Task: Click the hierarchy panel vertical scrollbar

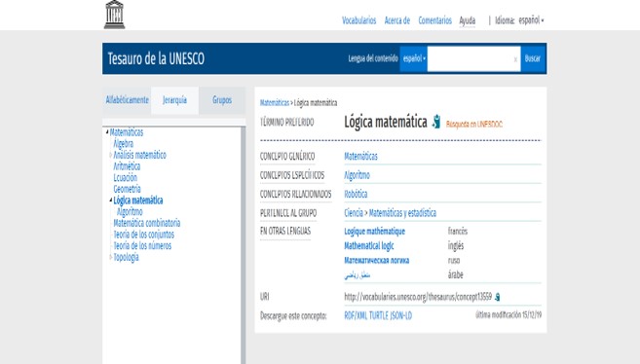Action: (x=244, y=244)
